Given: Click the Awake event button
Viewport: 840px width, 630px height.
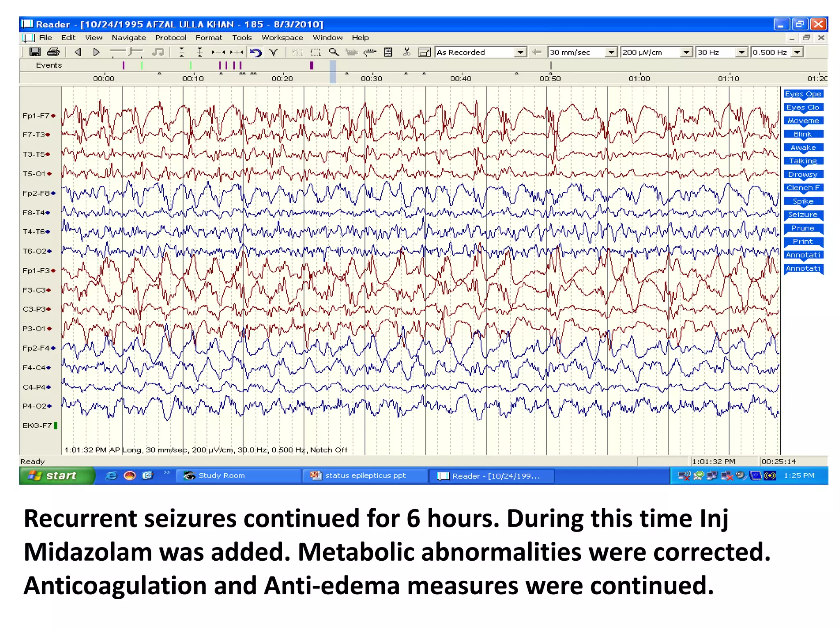Looking at the screenshot, I should tap(803, 148).
